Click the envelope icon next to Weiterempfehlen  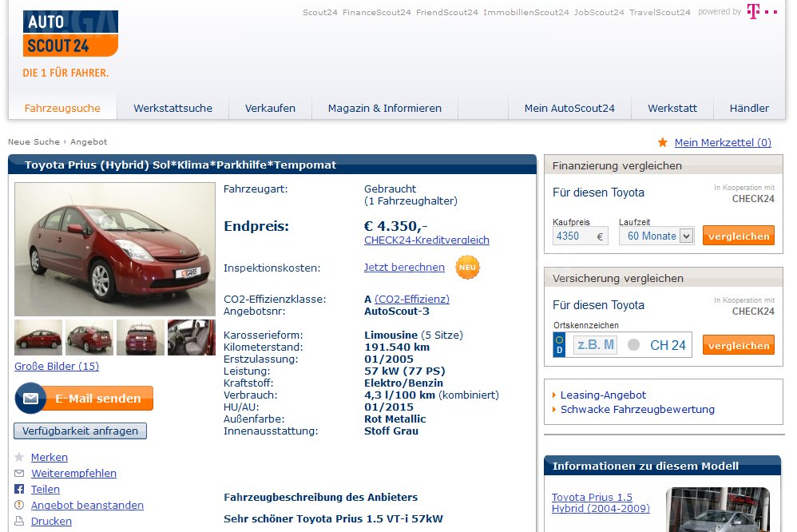pyautogui.click(x=19, y=474)
